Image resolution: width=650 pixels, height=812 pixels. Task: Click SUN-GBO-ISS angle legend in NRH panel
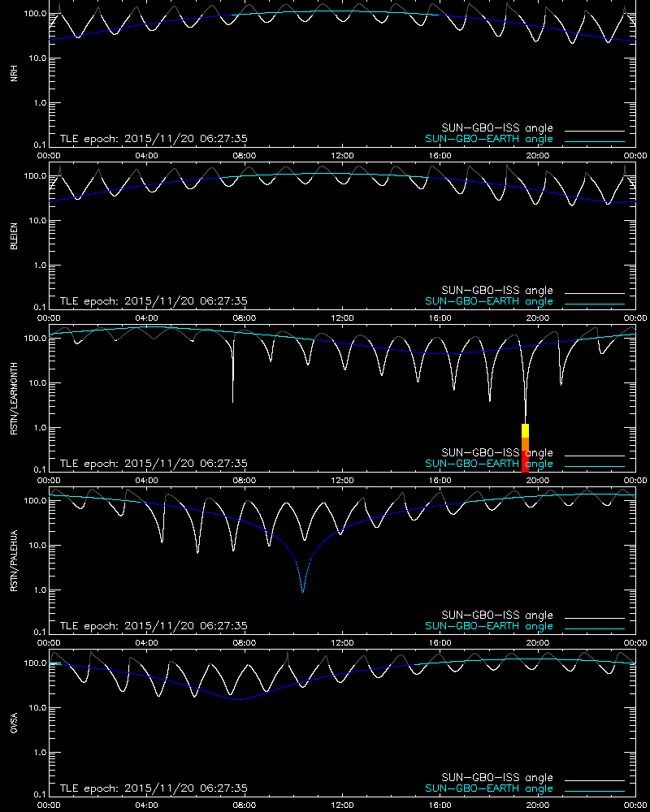tap(497, 128)
